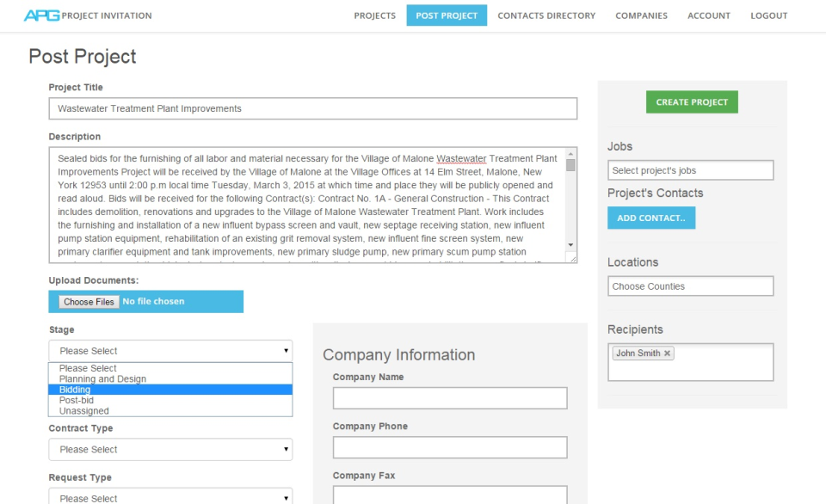This screenshot has width=826, height=504.
Task: Click the 'Recipients' heading
Action: (635, 329)
